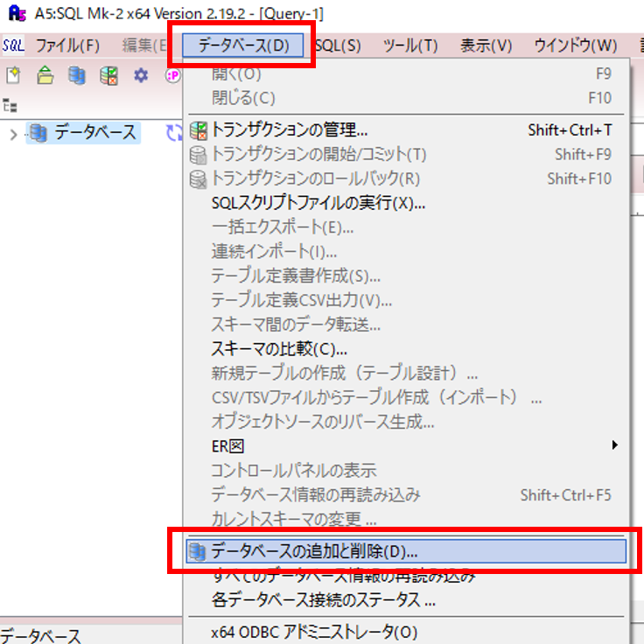Image resolution: width=644 pixels, height=644 pixels.
Task: Choose データベースの追加と削除(D)... entry
Action: 406,551
